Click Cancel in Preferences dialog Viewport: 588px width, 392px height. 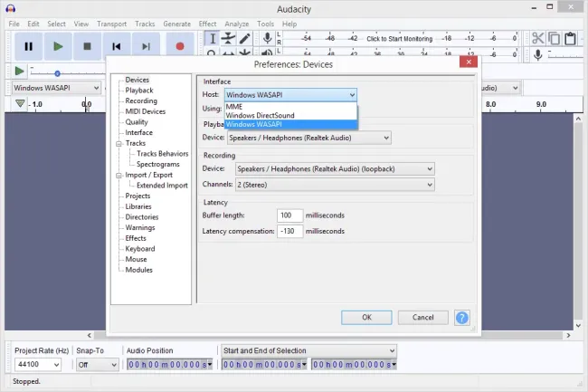423,318
